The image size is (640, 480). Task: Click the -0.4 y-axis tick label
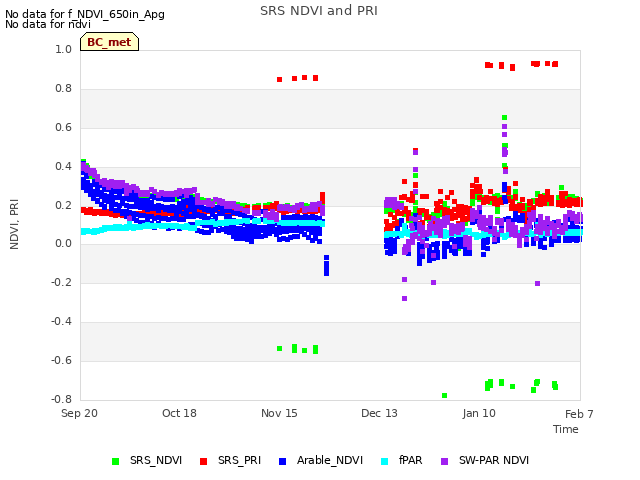(x=61, y=322)
